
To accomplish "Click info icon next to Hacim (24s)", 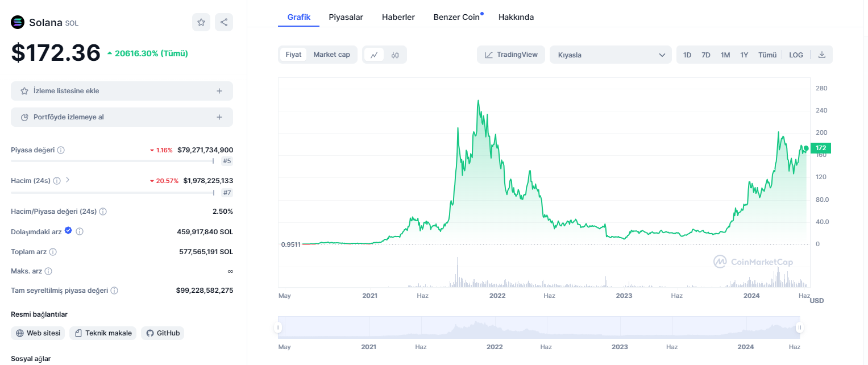I will [x=56, y=181].
